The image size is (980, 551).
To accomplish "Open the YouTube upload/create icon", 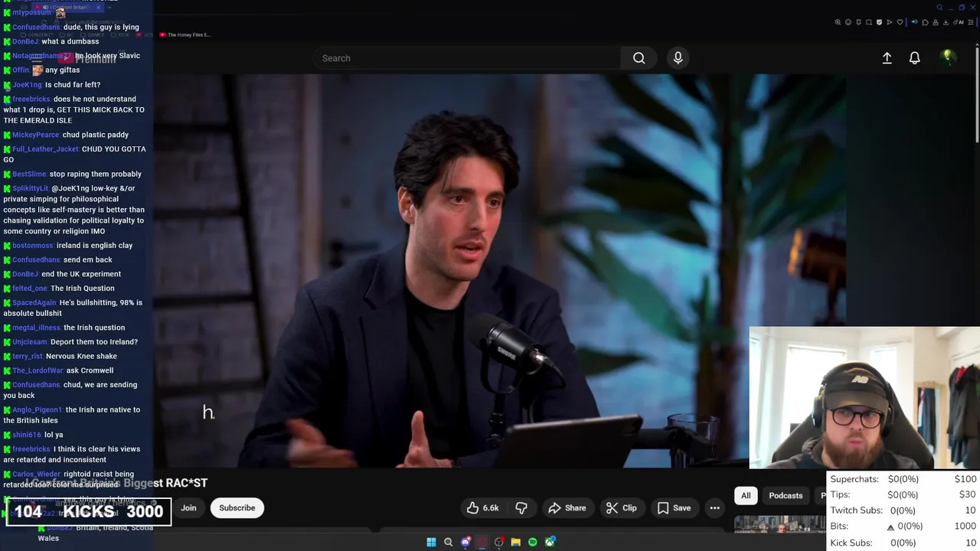I will click(887, 58).
